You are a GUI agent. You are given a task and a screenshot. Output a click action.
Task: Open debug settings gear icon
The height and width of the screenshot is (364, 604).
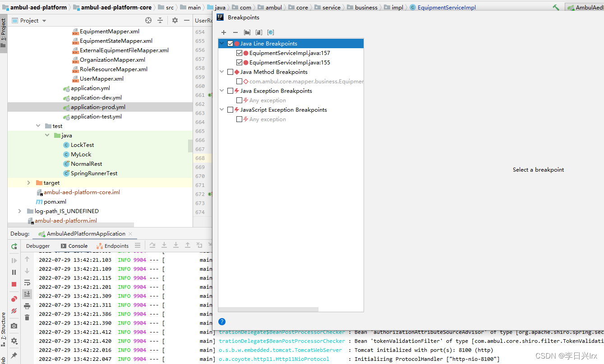pyautogui.click(x=14, y=341)
